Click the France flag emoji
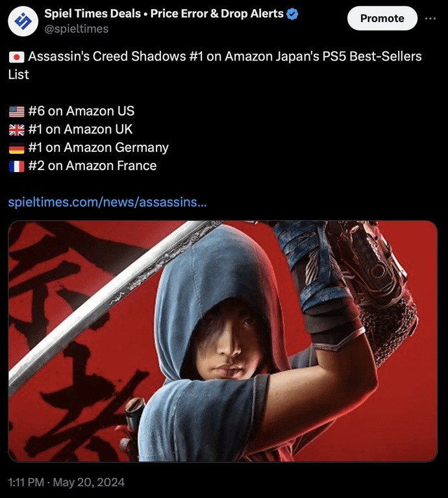448x498 pixels. click(x=16, y=166)
